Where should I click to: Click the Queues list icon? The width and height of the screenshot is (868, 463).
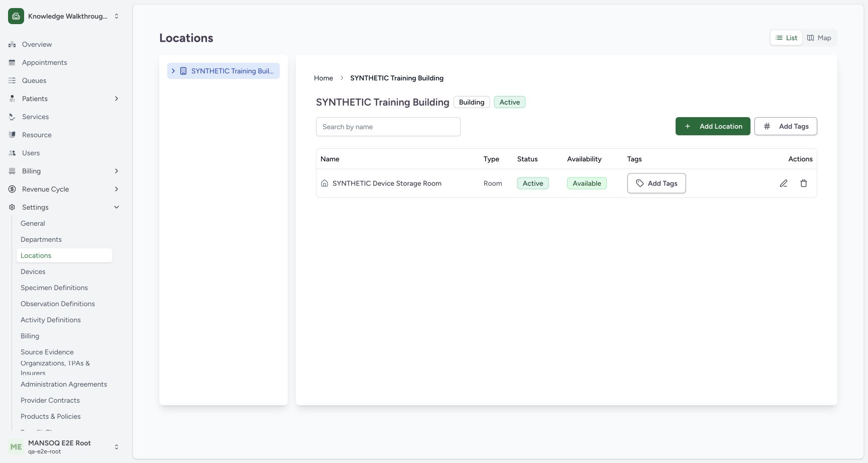[12, 80]
